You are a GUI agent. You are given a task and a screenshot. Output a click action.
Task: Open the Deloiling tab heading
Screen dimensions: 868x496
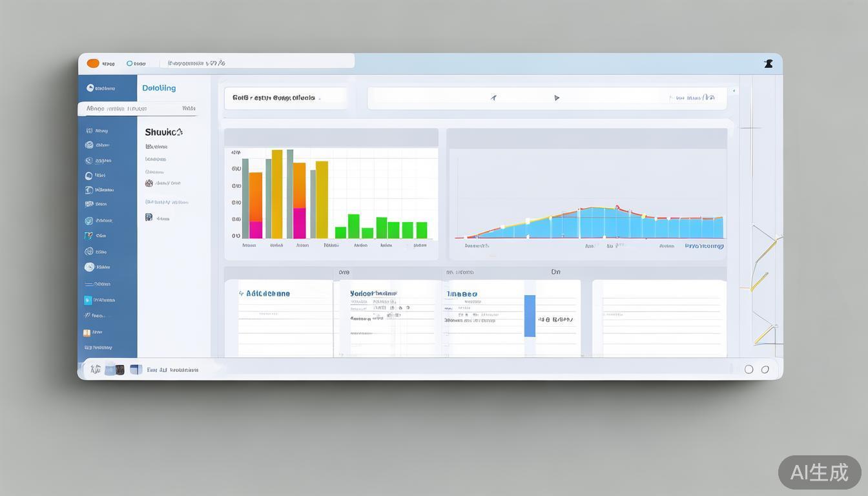159,88
